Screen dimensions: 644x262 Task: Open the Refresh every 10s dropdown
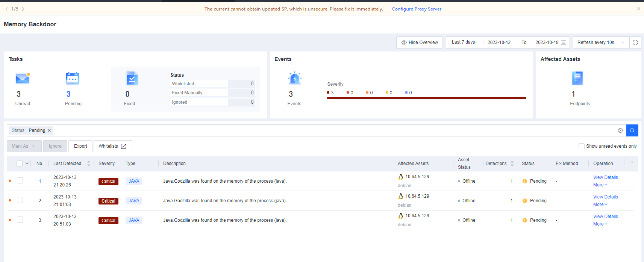601,42
